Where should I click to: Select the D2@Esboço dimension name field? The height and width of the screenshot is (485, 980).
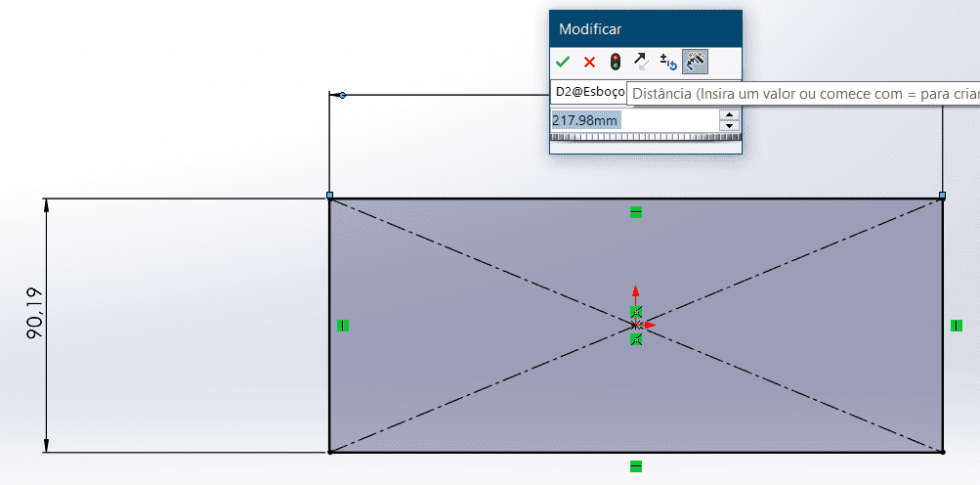click(589, 91)
